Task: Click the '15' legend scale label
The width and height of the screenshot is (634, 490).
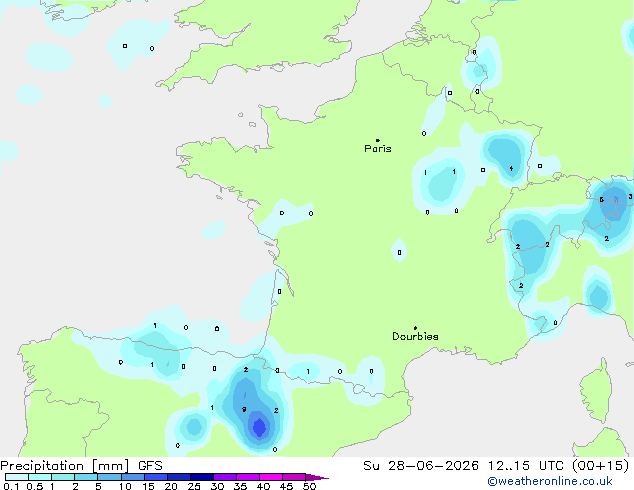Action: point(148,486)
